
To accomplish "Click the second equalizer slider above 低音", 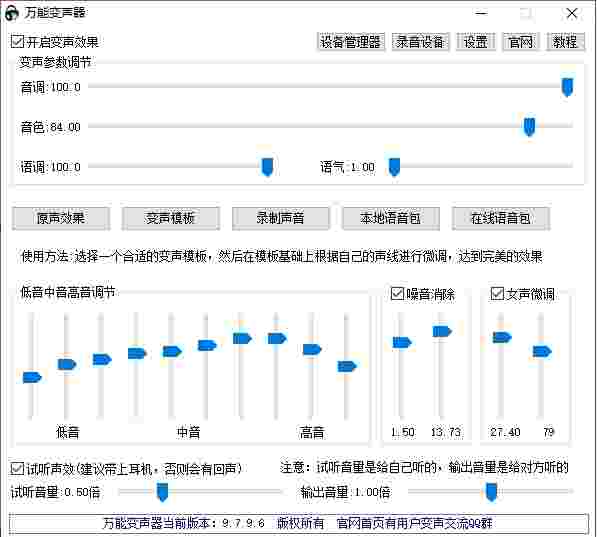I will click(67, 364).
